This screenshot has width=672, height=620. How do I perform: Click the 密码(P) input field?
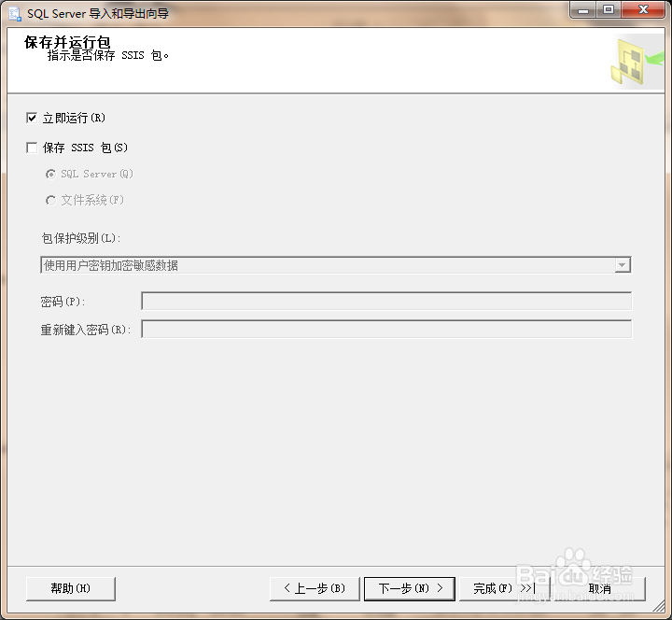pos(386,301)
